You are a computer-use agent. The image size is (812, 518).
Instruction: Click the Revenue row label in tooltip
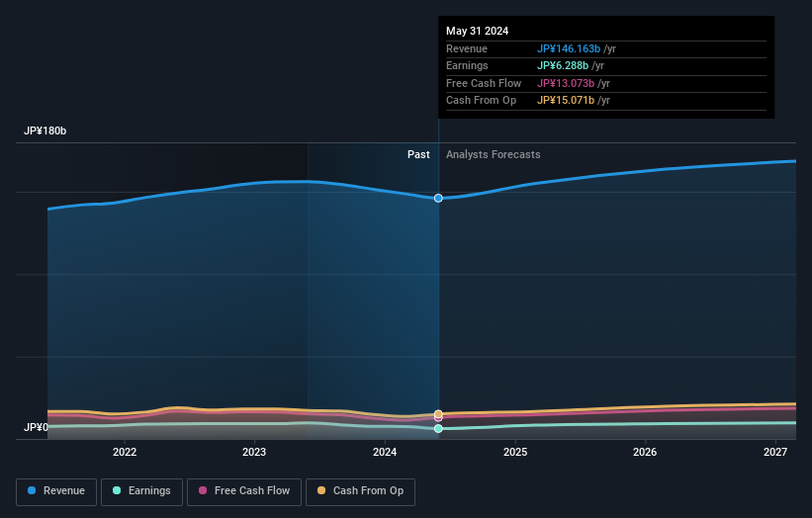467,48
